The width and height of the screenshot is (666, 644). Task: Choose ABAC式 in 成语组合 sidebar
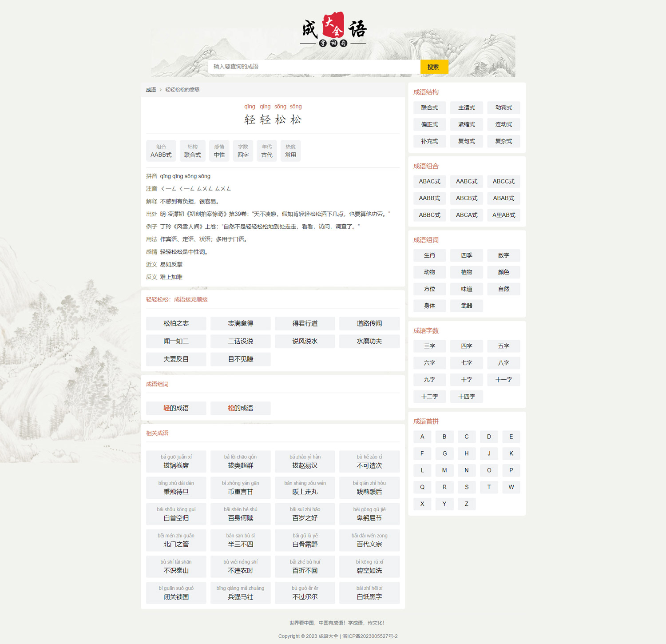(x=429, y=182)
